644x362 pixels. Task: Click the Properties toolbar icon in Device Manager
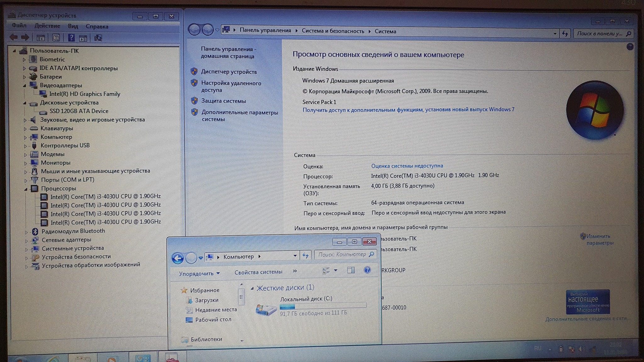pyautogui.click(x=56, y=38)
